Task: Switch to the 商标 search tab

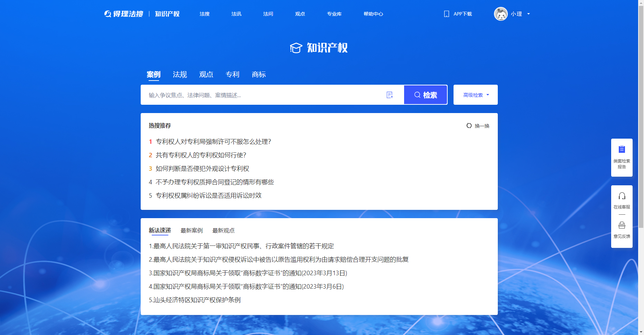Action: [259, 74]
